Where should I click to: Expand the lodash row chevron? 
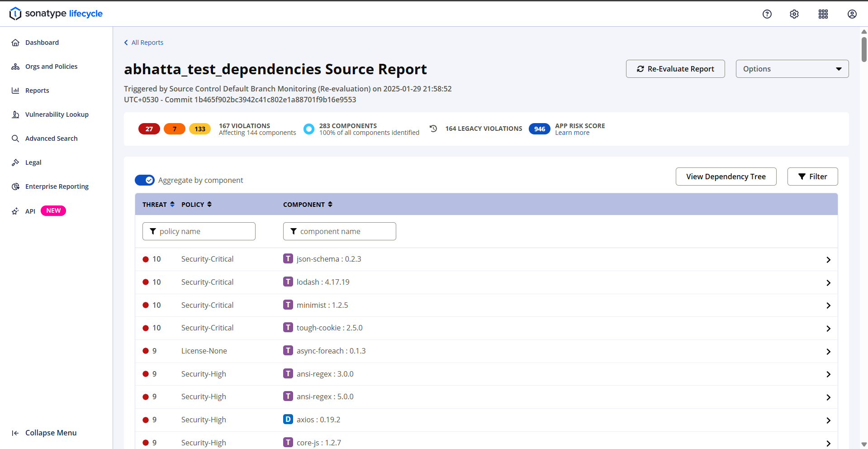(x=828, y=283)
